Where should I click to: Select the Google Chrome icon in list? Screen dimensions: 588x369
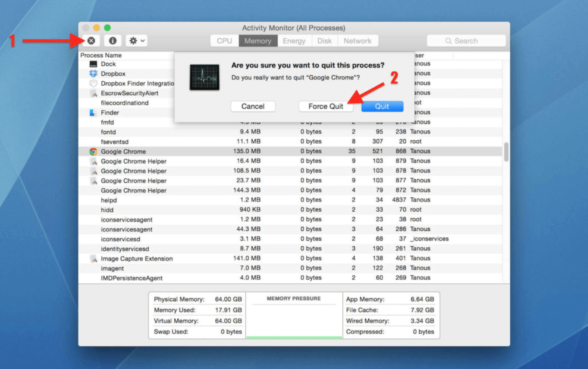[x=93, y=151]
